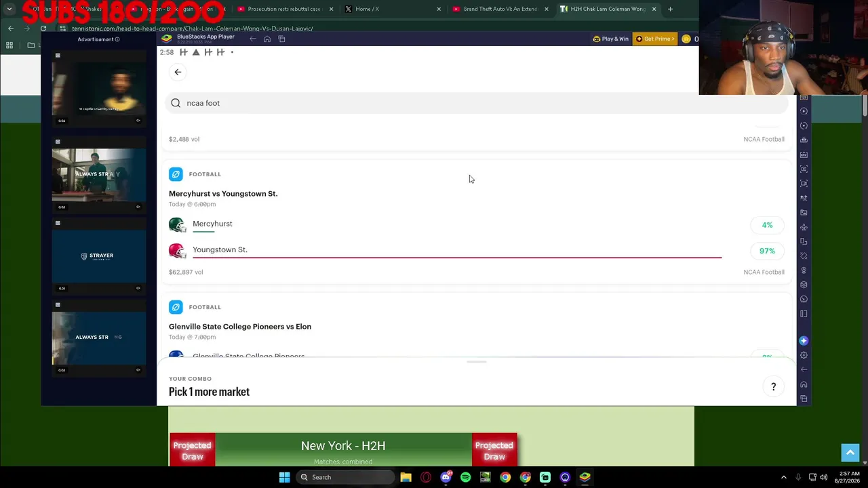Click BlueStacks title bar back arrow
The width and height of the screenshot is (868, 488).
click(x=253, y=39)
